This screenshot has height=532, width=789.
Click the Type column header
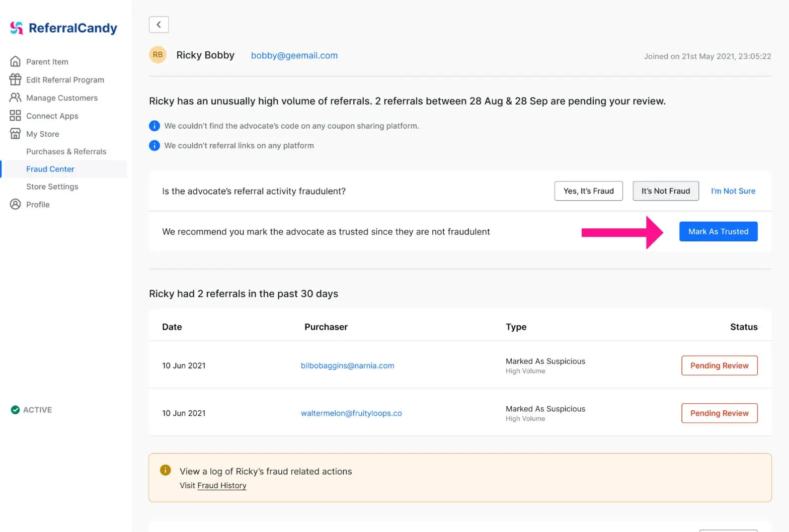tap(516, 327)
